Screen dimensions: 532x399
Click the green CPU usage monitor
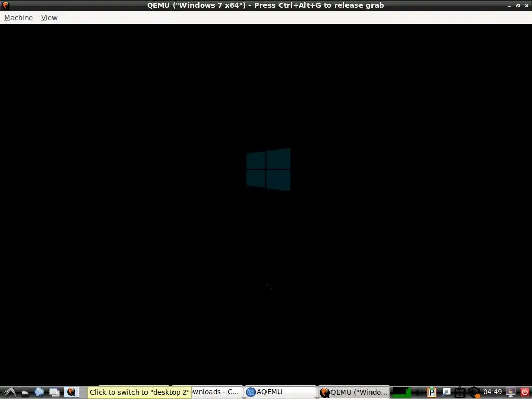pos(402,392)
